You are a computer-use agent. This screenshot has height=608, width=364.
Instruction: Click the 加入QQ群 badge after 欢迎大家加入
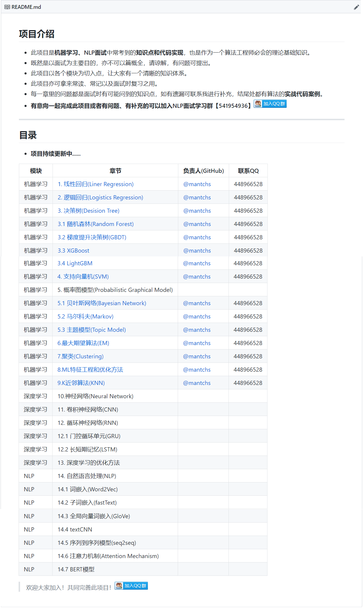click(x=131, y=586)
